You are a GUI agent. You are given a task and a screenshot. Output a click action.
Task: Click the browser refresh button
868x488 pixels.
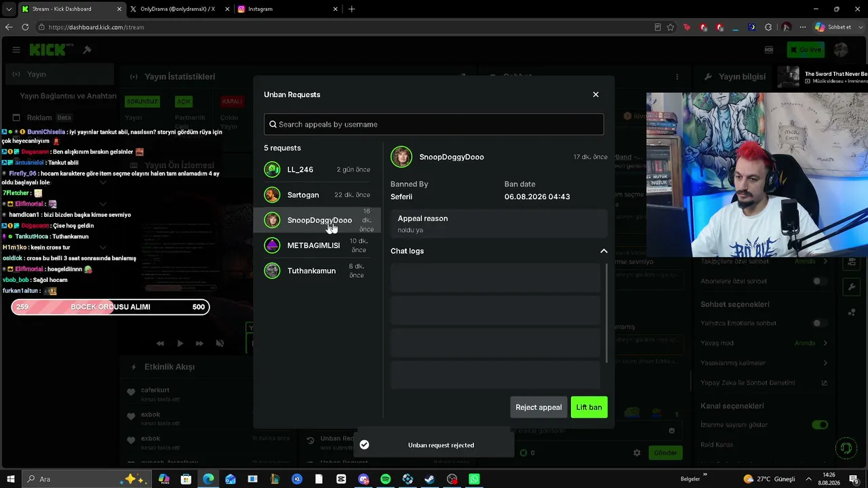point(25,27)
